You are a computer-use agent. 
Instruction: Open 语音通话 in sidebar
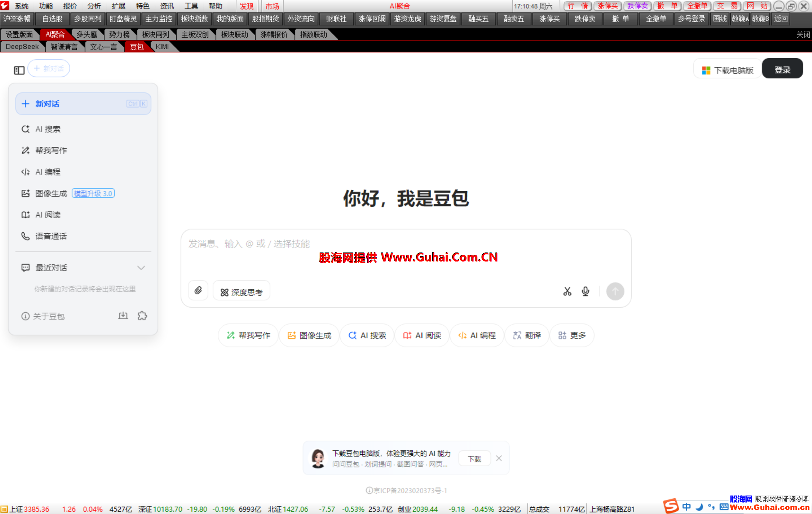point(83,236)
